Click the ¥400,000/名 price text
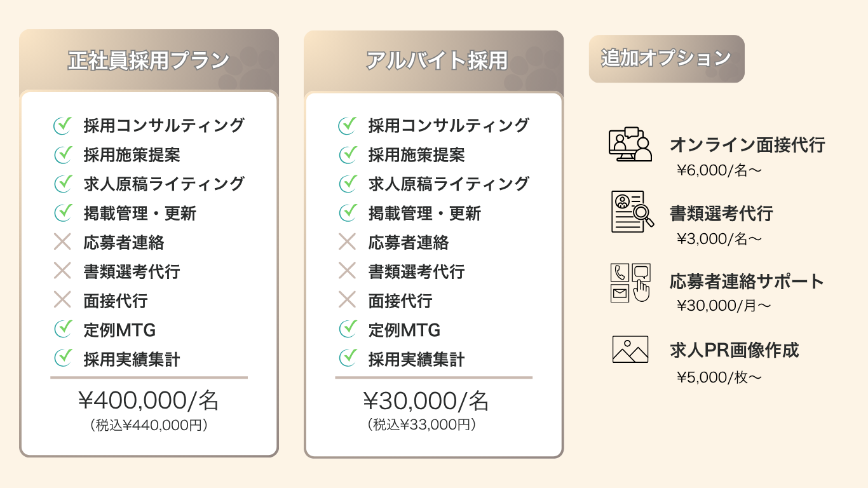 click(x=149, y=401)
